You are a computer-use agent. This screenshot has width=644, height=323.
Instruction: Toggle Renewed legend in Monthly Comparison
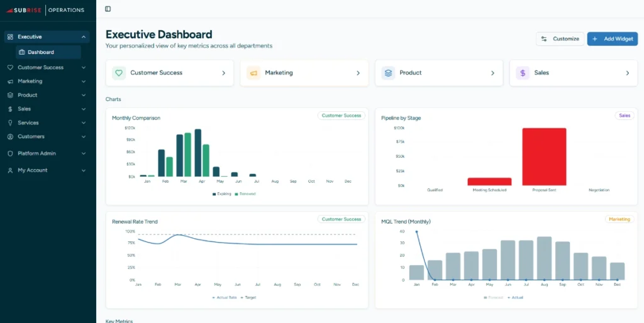tap(245, 194)
